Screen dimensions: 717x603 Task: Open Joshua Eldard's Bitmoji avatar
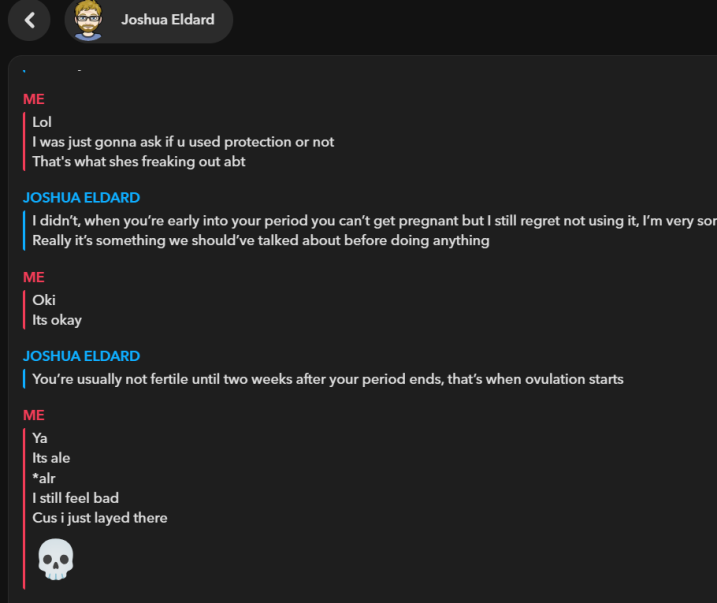tap(88, 20)
